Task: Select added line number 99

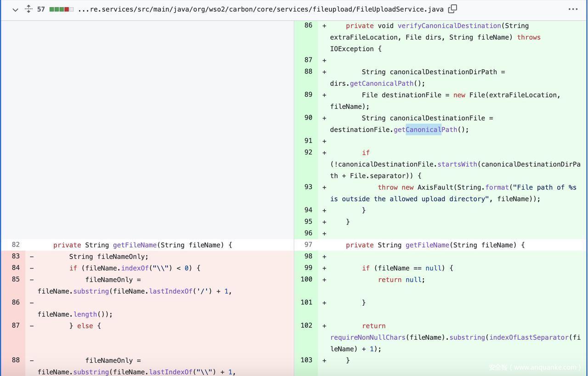Action: tap(308, 268)
